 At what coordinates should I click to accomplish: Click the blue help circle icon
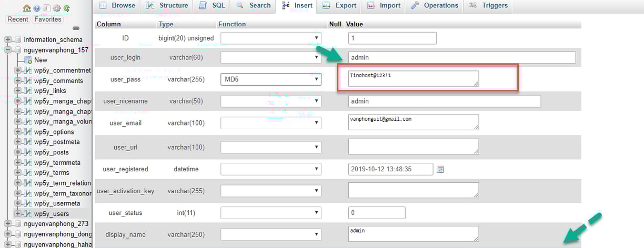pos(37,8)
